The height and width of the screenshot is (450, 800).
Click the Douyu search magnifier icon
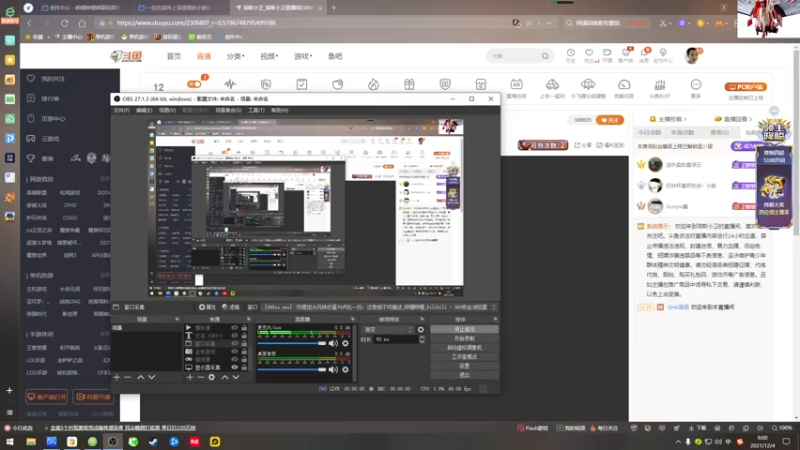545,56
